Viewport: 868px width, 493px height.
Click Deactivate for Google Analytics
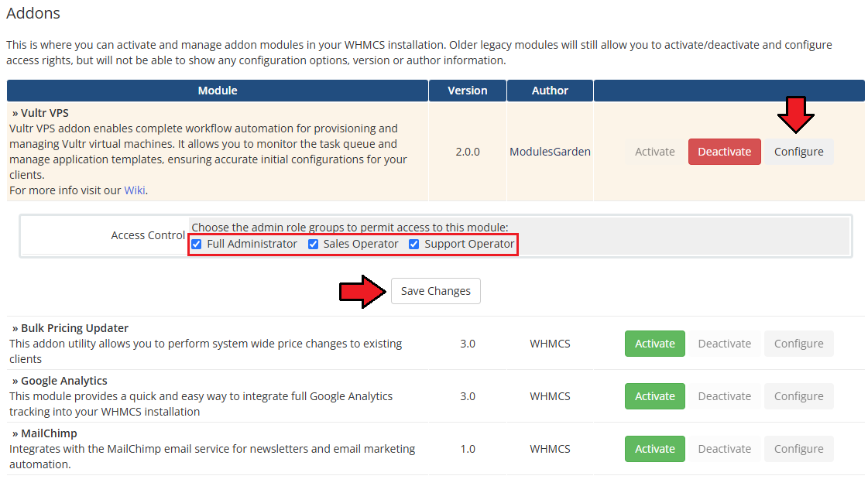point(725,396)
